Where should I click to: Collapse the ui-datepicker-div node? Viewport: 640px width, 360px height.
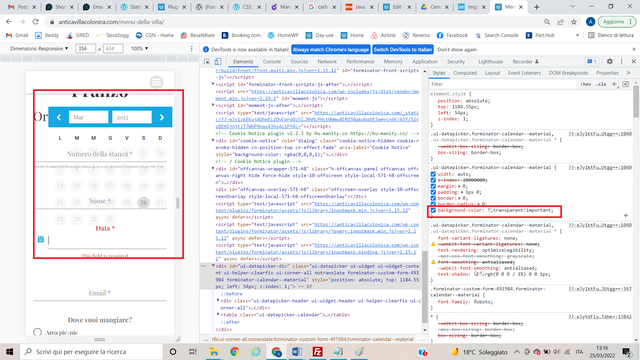pos(213,266)
